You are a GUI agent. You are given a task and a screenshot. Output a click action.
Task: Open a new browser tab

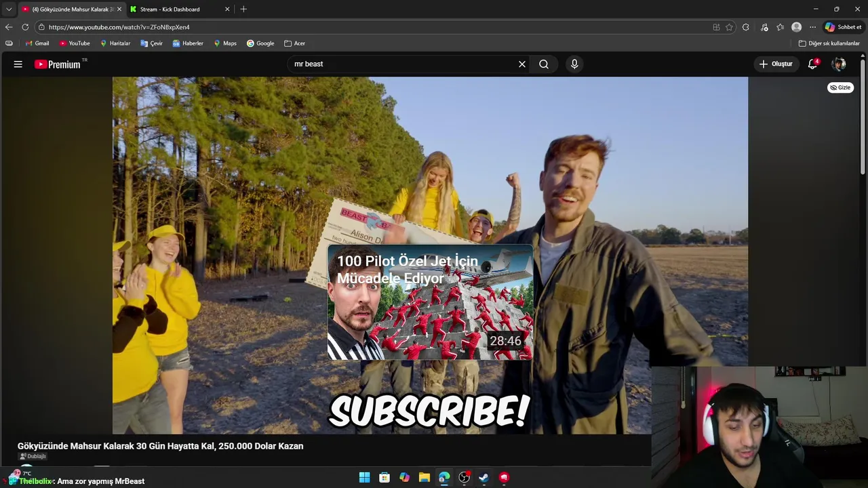pos(243,9)
